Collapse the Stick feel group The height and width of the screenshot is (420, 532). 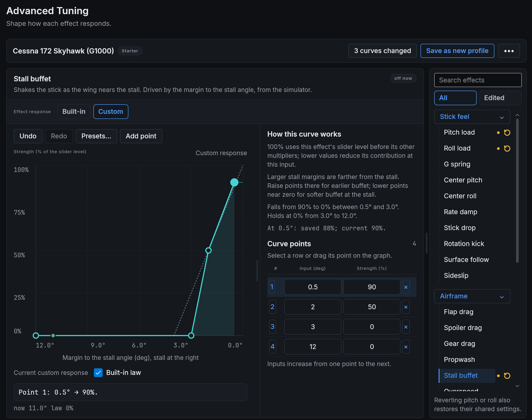(472, 116)
